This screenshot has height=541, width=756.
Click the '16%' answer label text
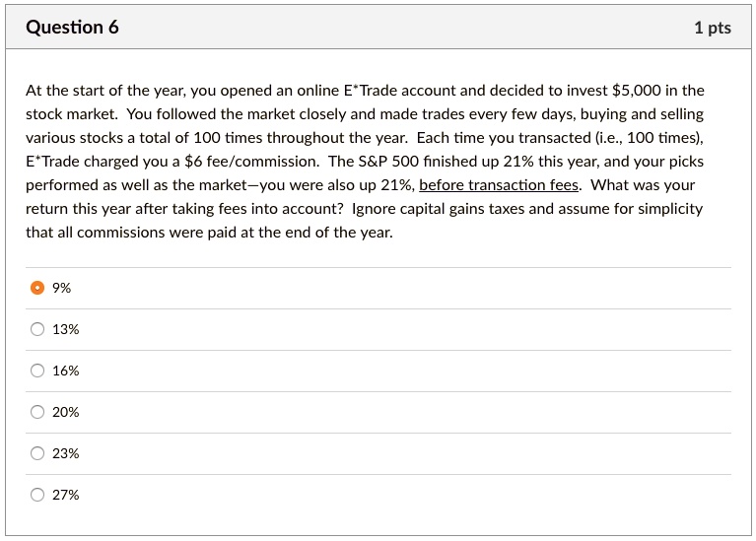tap(66, 371)
